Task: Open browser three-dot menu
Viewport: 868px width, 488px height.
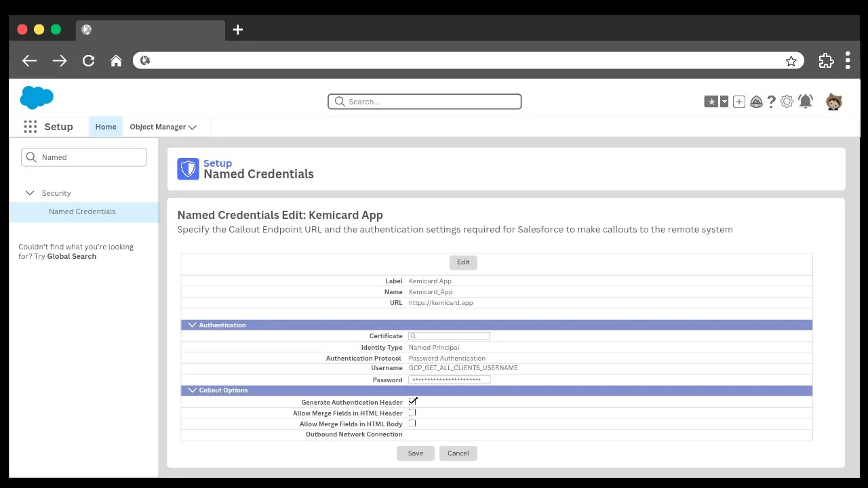Action: [848, 60]
